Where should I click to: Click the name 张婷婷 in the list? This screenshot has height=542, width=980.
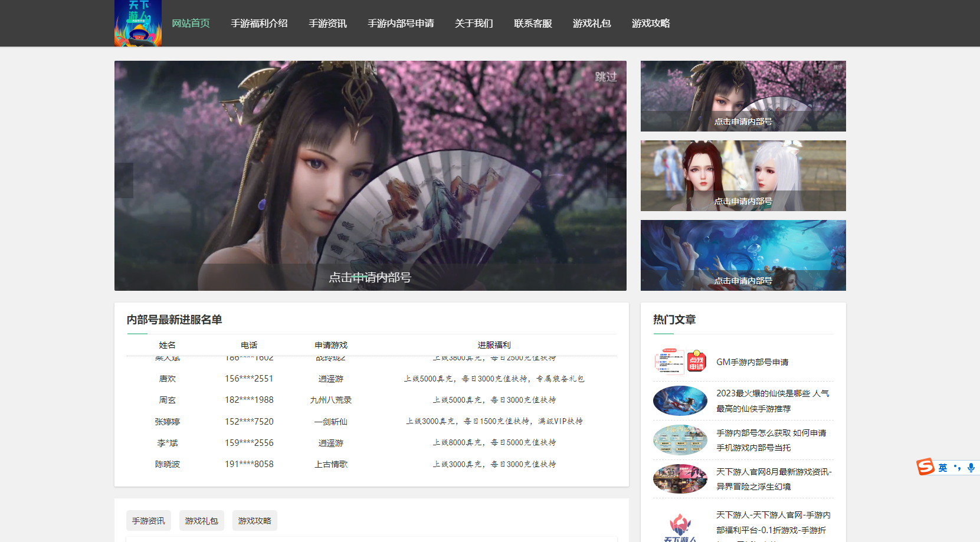coord(168,422)
